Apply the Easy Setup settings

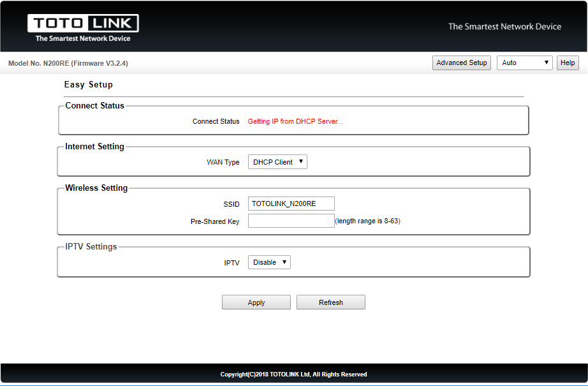tap(256, 302)
